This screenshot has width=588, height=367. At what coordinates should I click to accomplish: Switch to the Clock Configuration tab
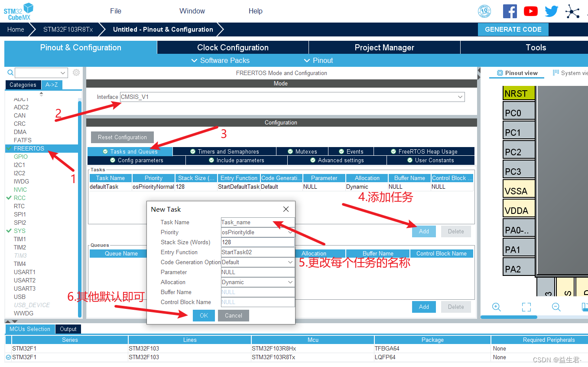[x=233, y=48]
